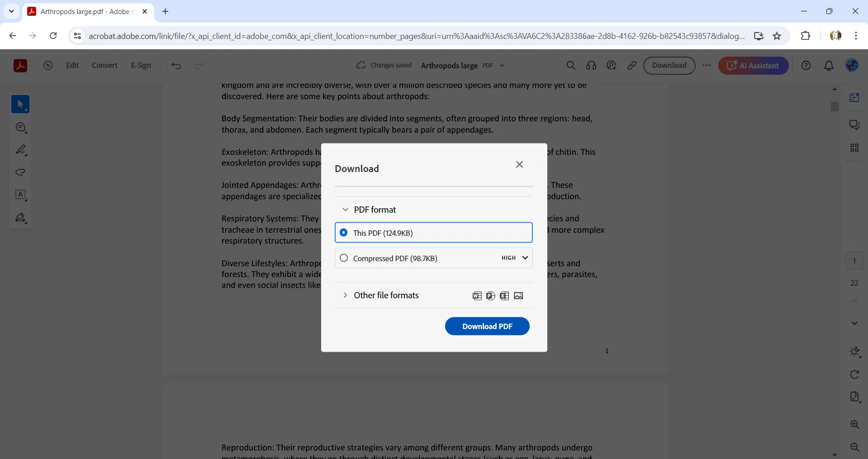This screenshot has width=868, height=459.
Task: Export to PowerPoint format
Action: point(491,296)
